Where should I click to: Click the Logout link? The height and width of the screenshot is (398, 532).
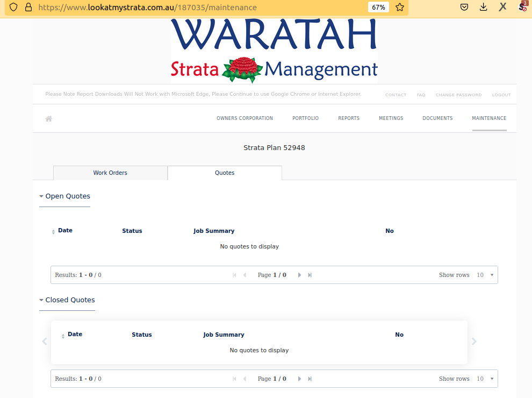point(501,95)
